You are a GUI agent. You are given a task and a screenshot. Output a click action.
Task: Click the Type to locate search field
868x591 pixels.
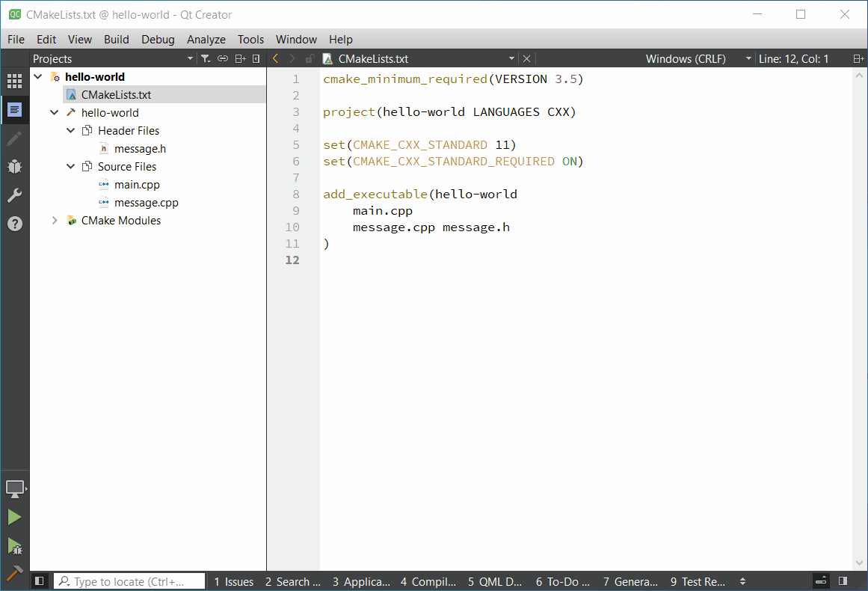coord(129,581)
